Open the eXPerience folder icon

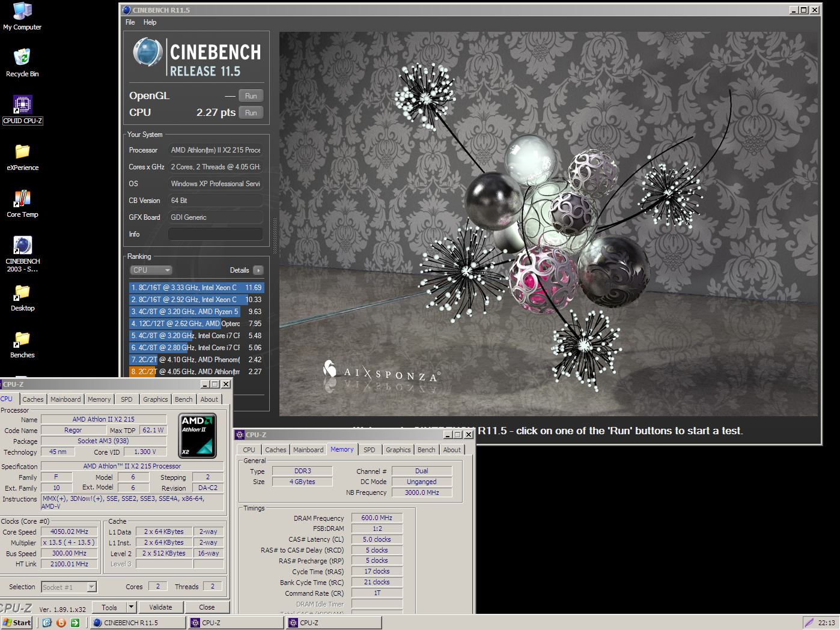22,157
